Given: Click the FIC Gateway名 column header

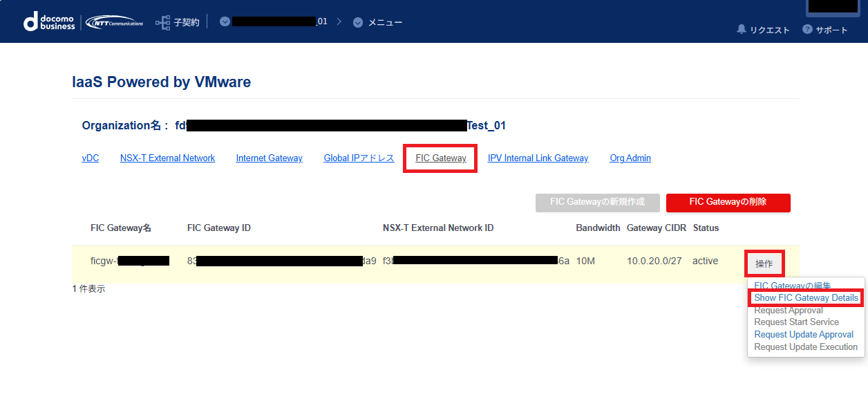Looking at the screenshot, I should pyautogui.click(x=121, y=228).
